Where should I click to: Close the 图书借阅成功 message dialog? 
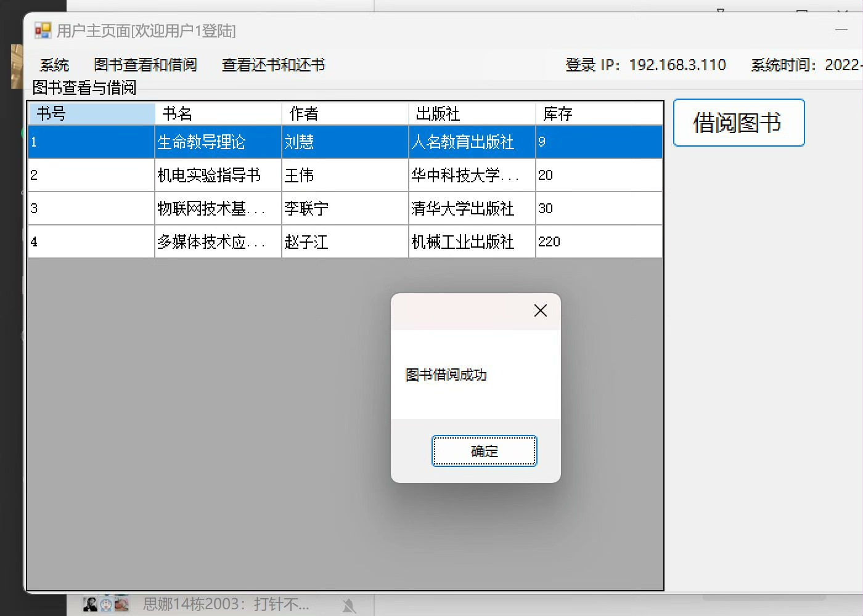pos(541,311)
